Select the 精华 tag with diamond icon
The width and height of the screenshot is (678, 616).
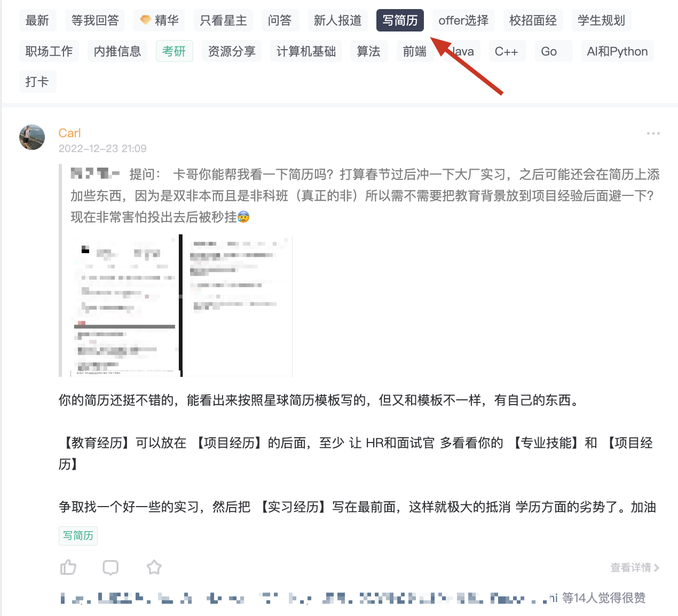[159, 20]
